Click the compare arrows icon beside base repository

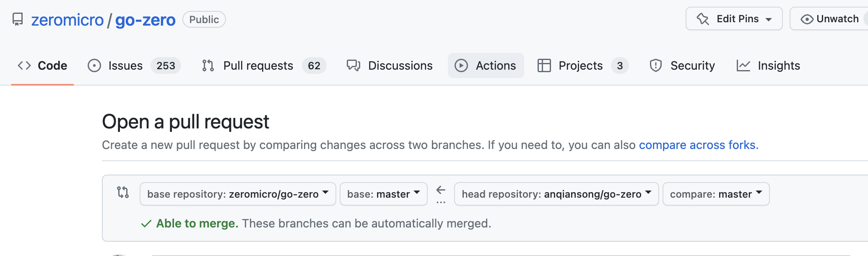click(x=123, y=192)
